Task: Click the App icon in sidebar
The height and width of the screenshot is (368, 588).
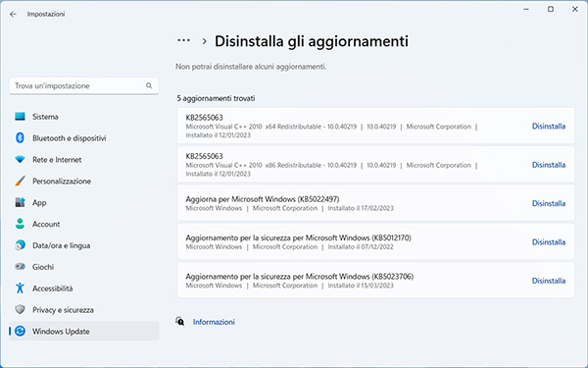Action: [20, 202]
